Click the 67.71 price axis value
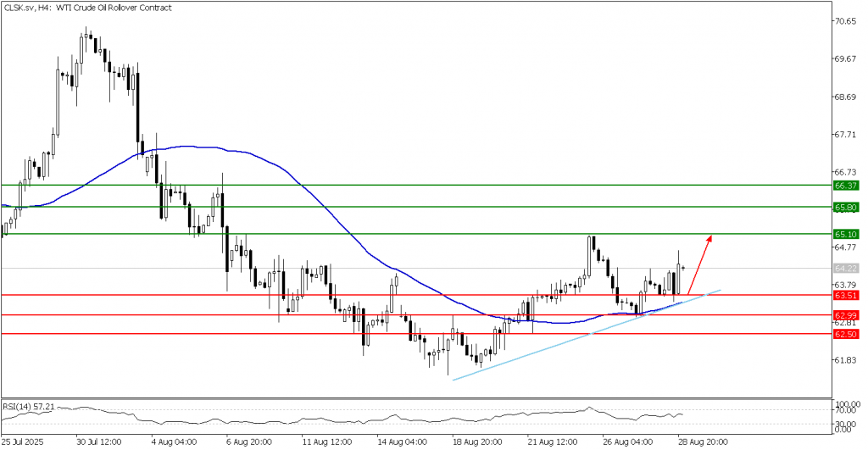Screen dimensions: 868x450 click(846, 135)
